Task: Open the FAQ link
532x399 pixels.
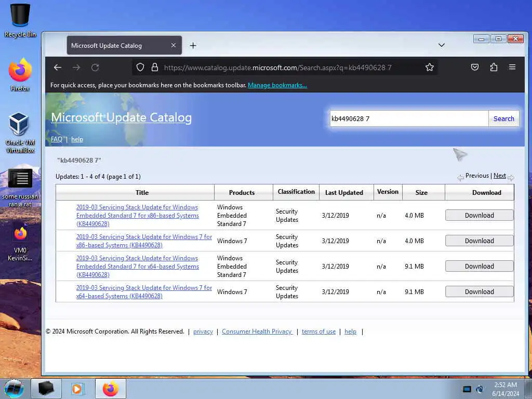Action: (x=56, y=139)
